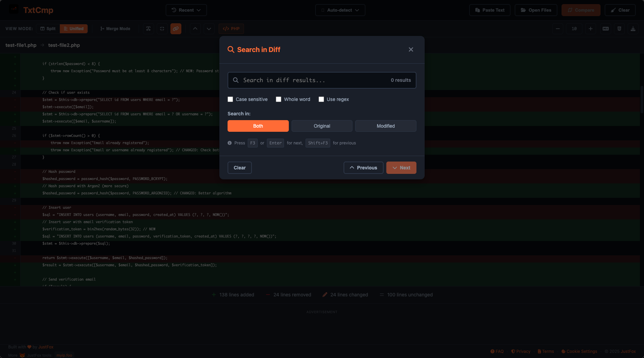
Task: Select Merge Mode view
Action: pyautogui.click(x=115, y=29)
